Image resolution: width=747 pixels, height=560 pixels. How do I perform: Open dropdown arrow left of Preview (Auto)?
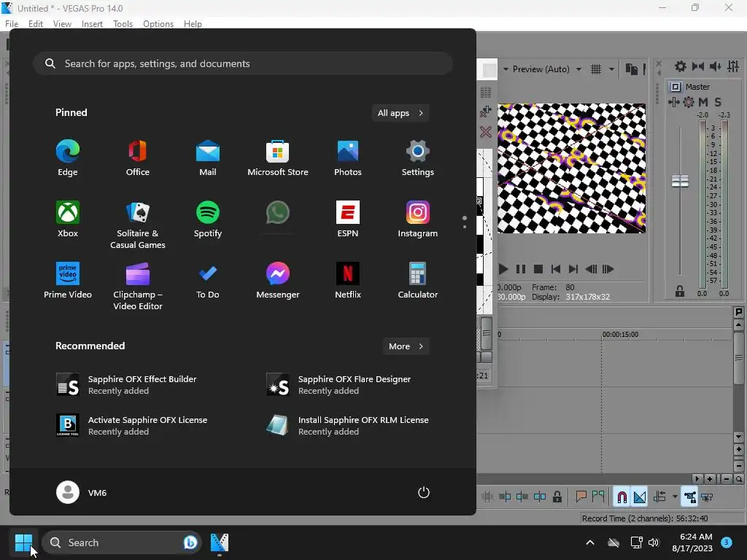pyautogui.click(x=506, y=69)
